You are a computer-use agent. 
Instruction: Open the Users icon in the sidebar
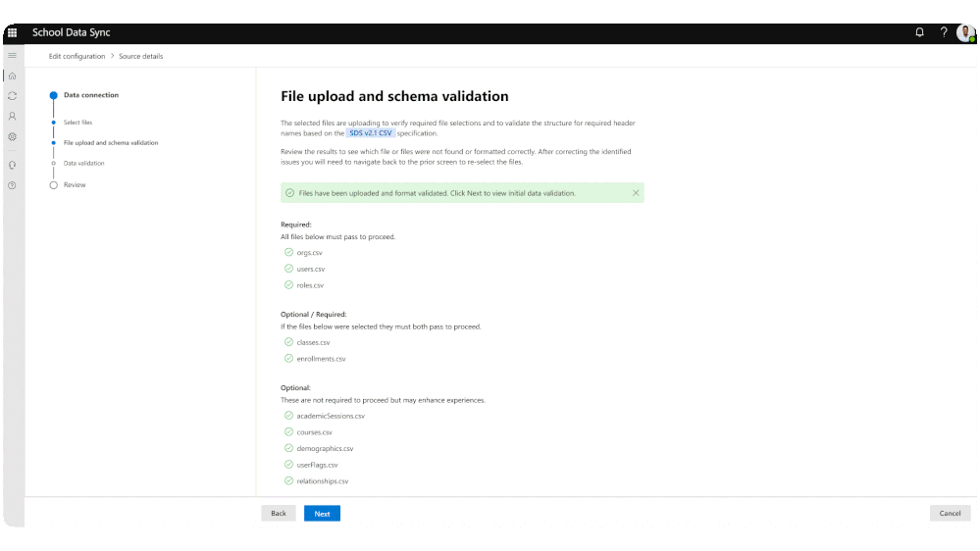coord(13,117)
